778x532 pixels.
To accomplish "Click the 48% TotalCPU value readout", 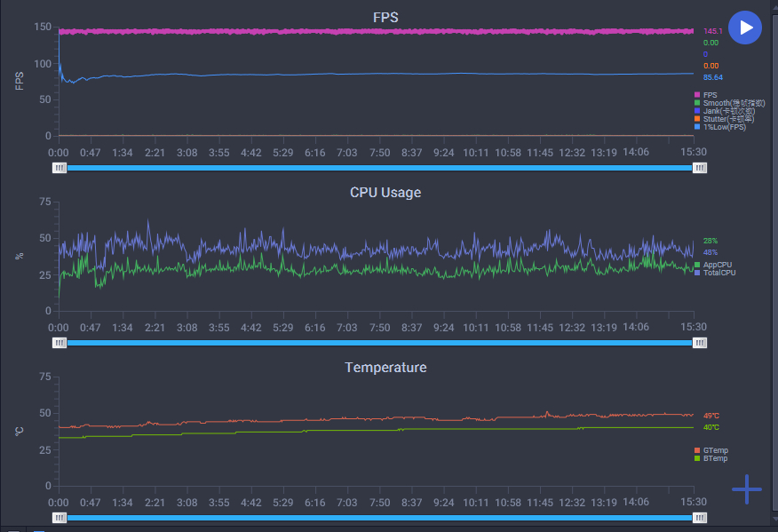I will click(711, 252).
